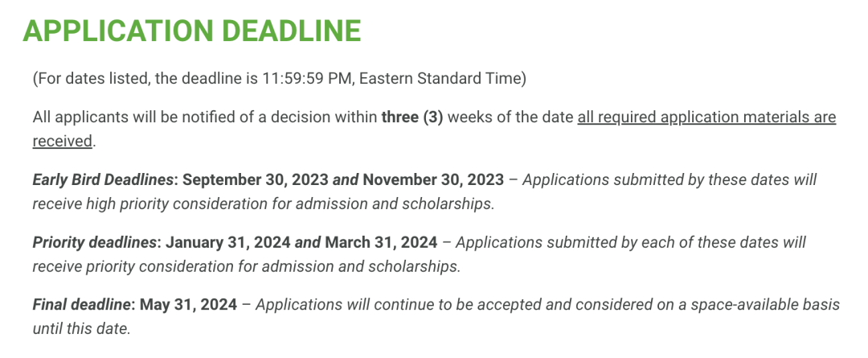The width and height of the screenshot is (868, 358).
Task: Click the 'until this date.' closing text
Action: tap(81, 328)
